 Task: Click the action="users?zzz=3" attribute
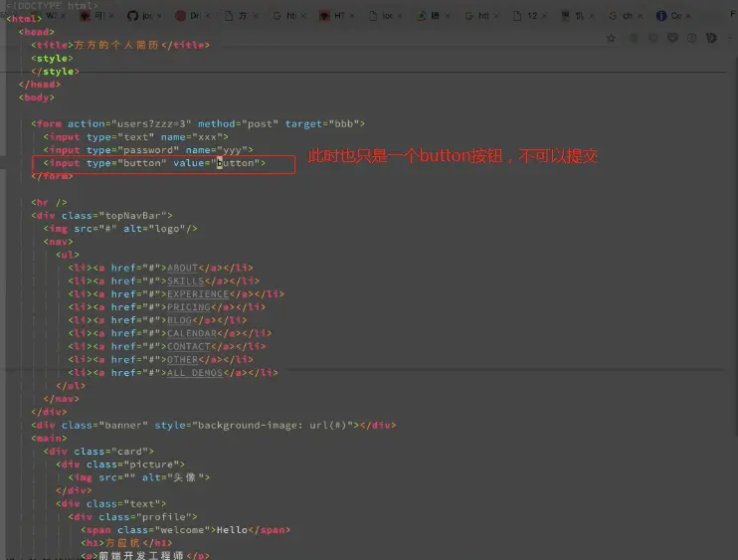tap(129, 123)
